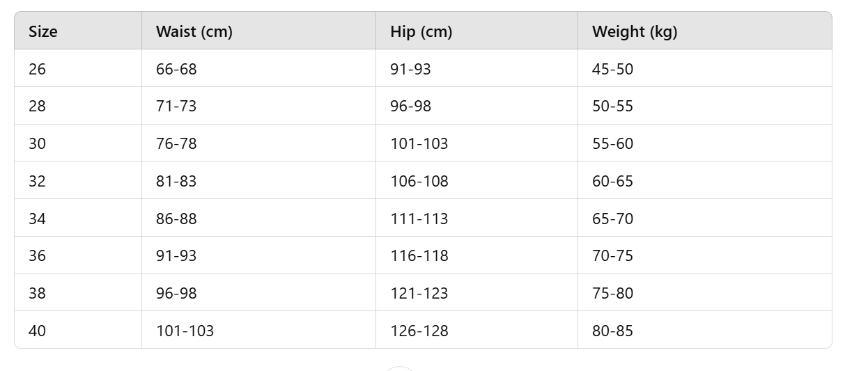Viewport: 868px width, 371px height.
Task: Click the partially visible circular button below table
Action: (400, 368)
